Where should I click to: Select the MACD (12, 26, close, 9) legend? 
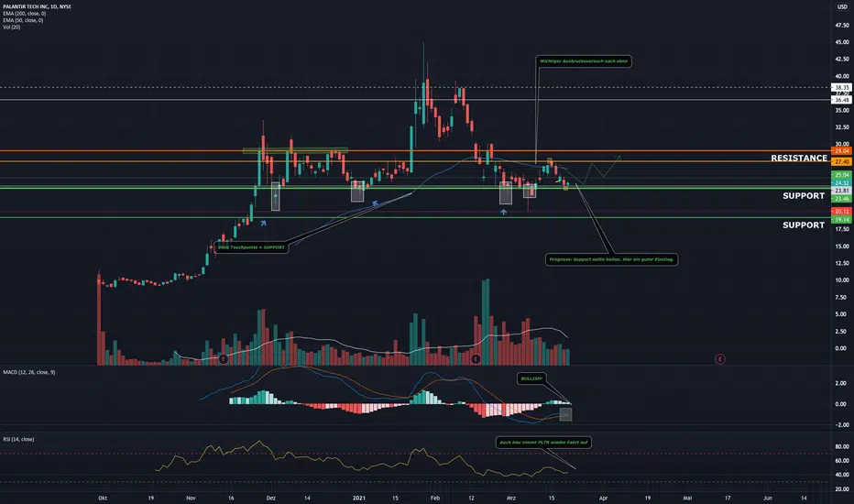(29, 372)
